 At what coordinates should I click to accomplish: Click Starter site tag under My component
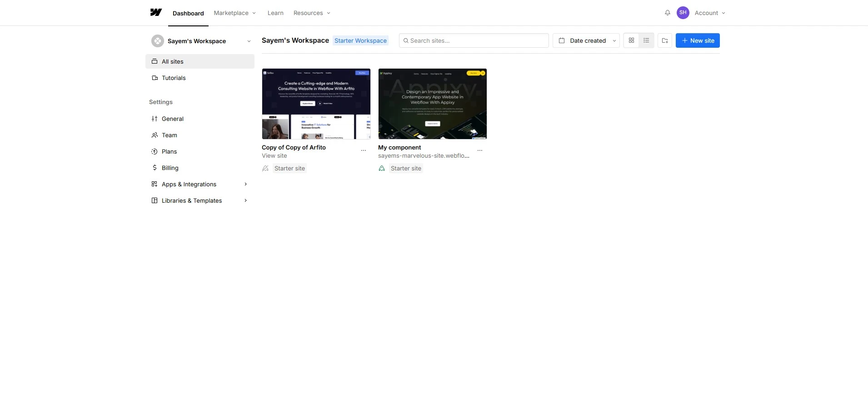pos(406,169)
